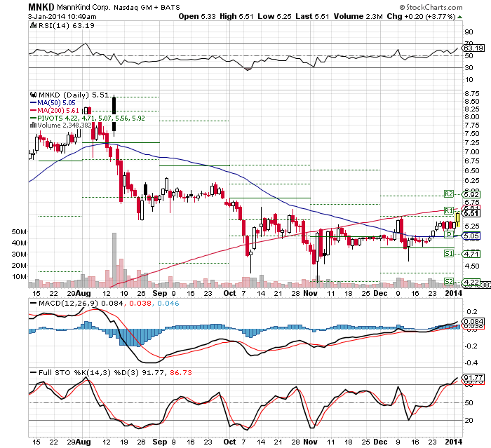The height and width of the screenshot is (448, 491).
Task: Click the PIVOTS 4.22, 4.71, 5.07 legend text
Action: tap(91, 118)
